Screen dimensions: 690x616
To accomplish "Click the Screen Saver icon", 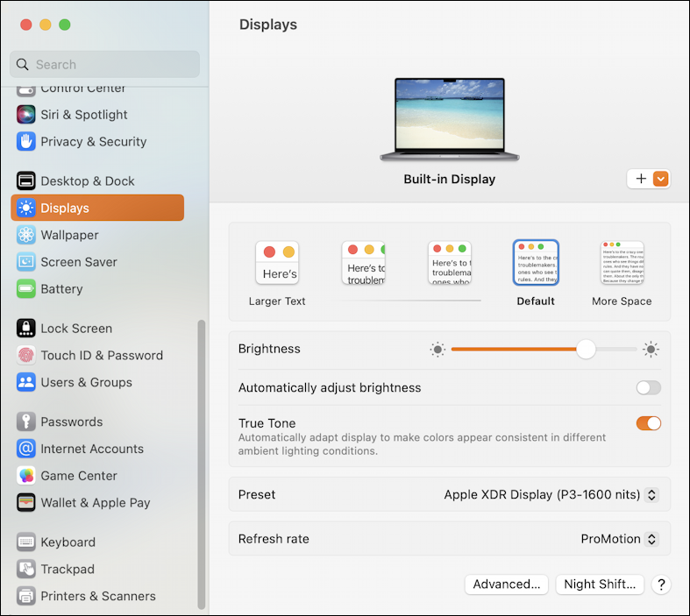I will [x=26, y=262].
